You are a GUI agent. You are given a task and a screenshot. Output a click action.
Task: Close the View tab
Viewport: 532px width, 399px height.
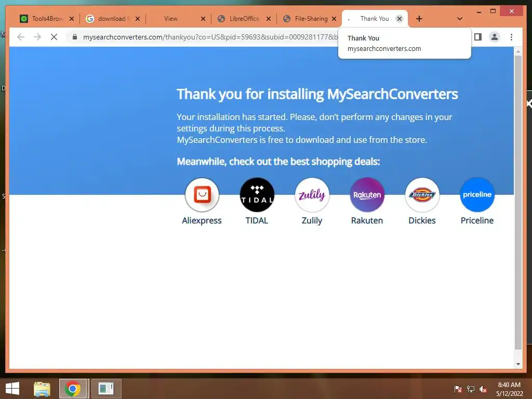click(203, 19)
